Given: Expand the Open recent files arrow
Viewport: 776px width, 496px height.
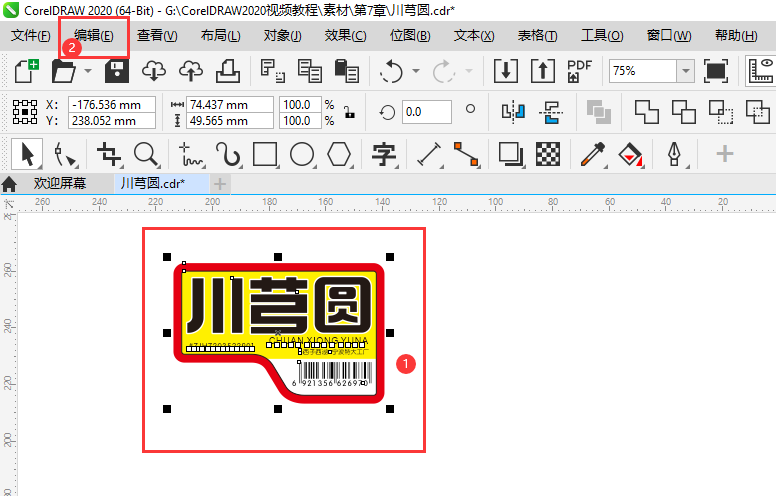Looking at the screenshot, I should click(88, 71).
